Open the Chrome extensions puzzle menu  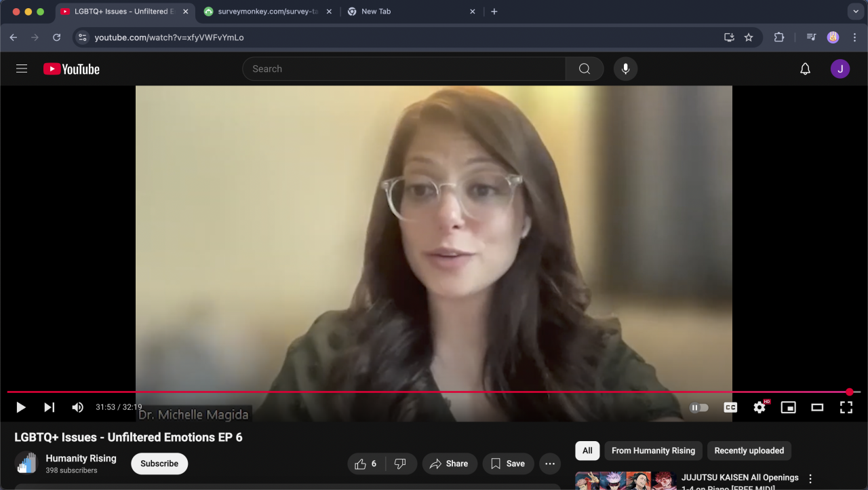pyautogui.click(x=779, y=37)
